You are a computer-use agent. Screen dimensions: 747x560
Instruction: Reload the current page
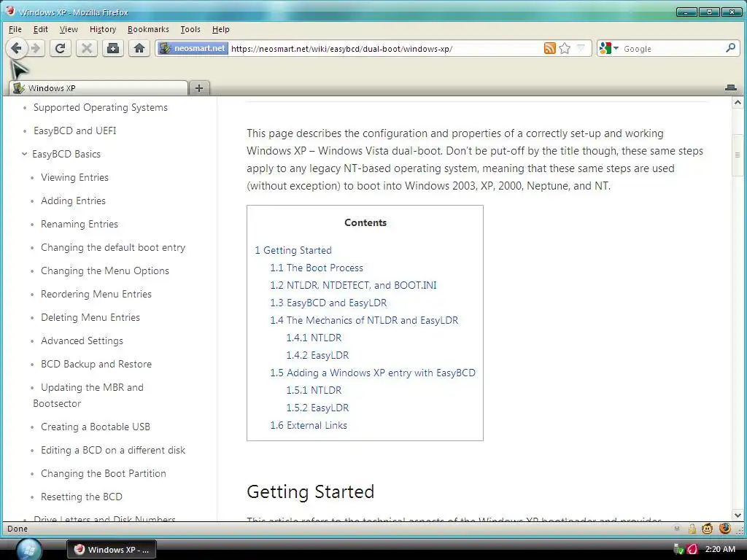61,48
